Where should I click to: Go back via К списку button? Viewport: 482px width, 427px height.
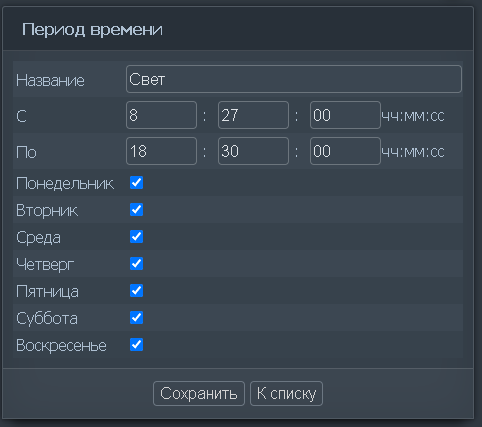pyautogui.click(x=286, y=394)
